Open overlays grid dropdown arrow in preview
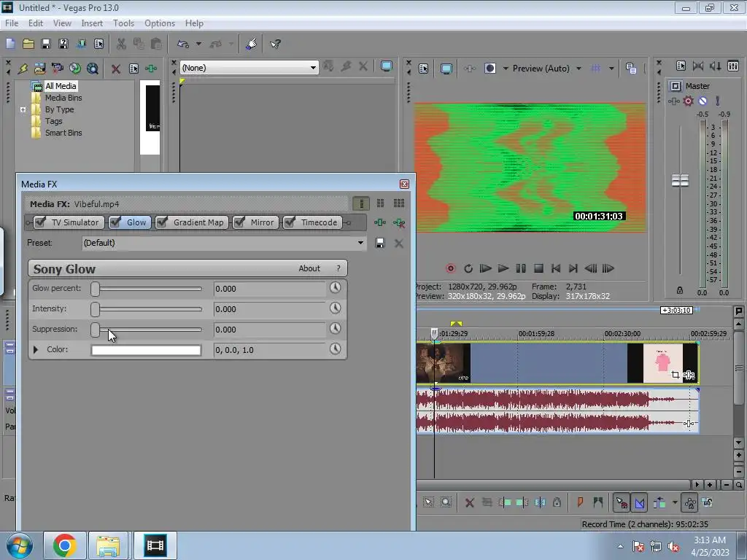This screenshot has height=560, width=747. click(611, 69)
